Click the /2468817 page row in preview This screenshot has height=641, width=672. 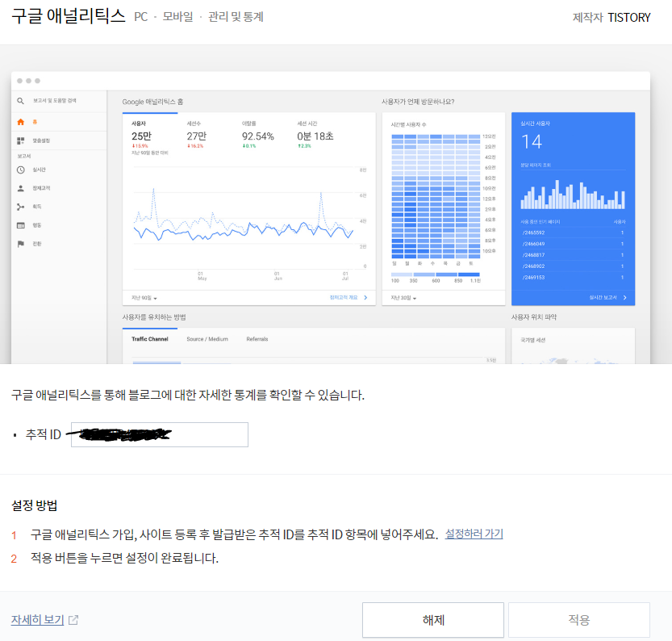573,255
